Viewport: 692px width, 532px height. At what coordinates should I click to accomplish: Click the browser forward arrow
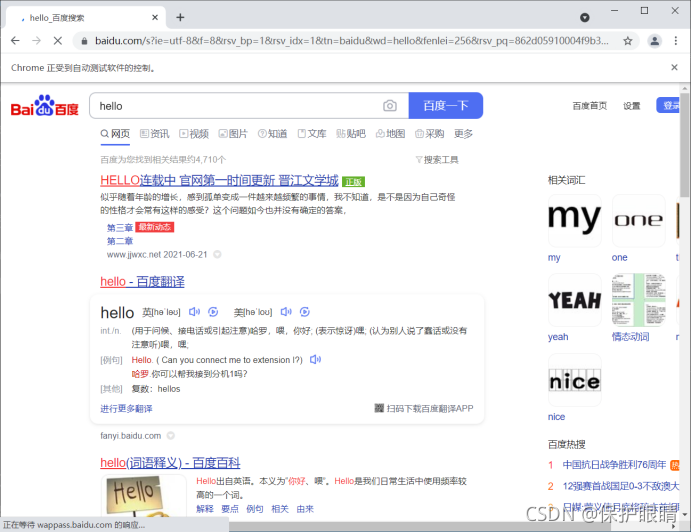[x=36, y=41]
